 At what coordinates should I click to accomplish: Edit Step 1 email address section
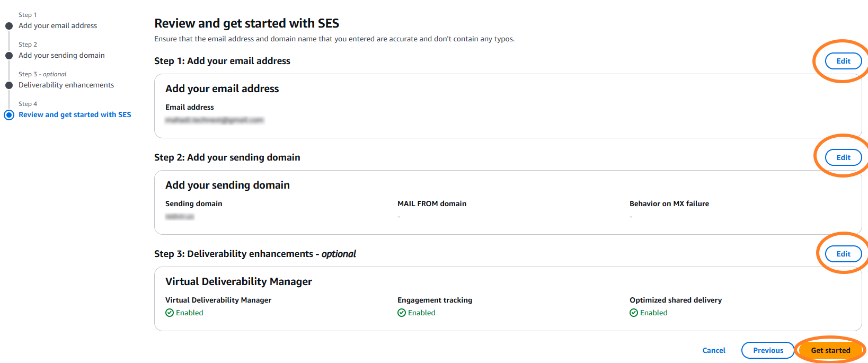[x=843, y=61]
